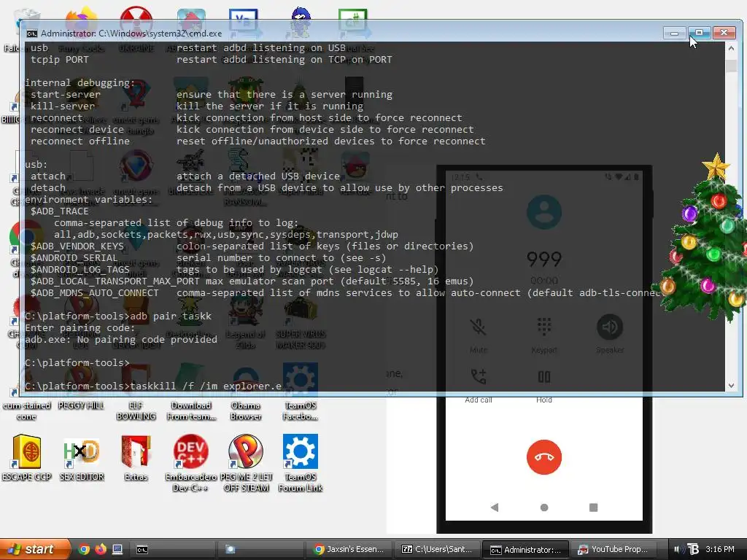Click tray icon left of clock
Viewport: 747px width, 560px height.
[x=693, y=550]
